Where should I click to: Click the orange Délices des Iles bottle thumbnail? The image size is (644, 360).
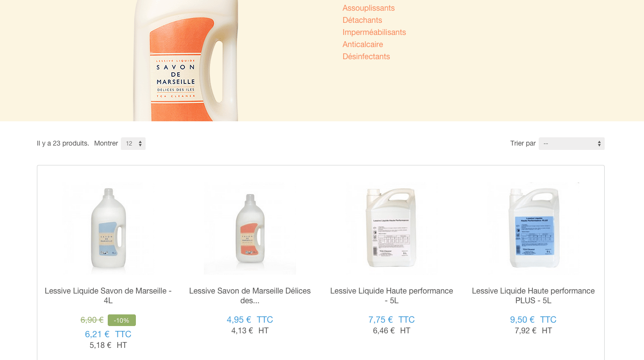click(x=250, y=229)
